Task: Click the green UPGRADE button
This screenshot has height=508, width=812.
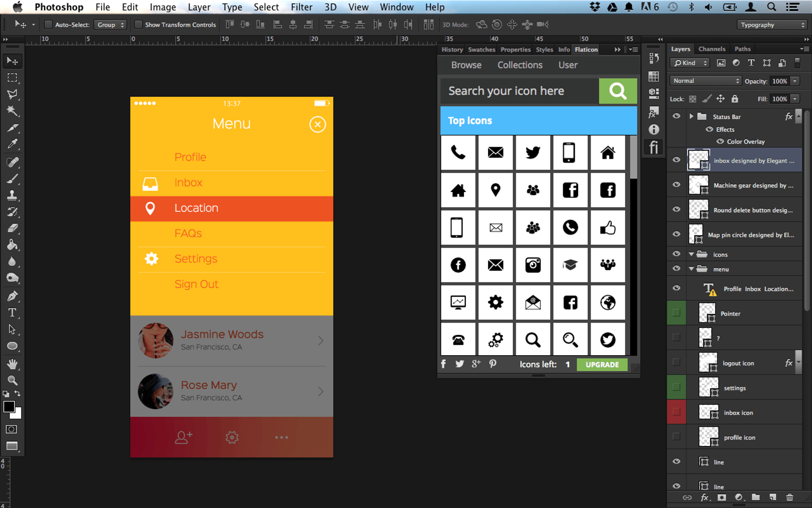Action: point(602,364)
